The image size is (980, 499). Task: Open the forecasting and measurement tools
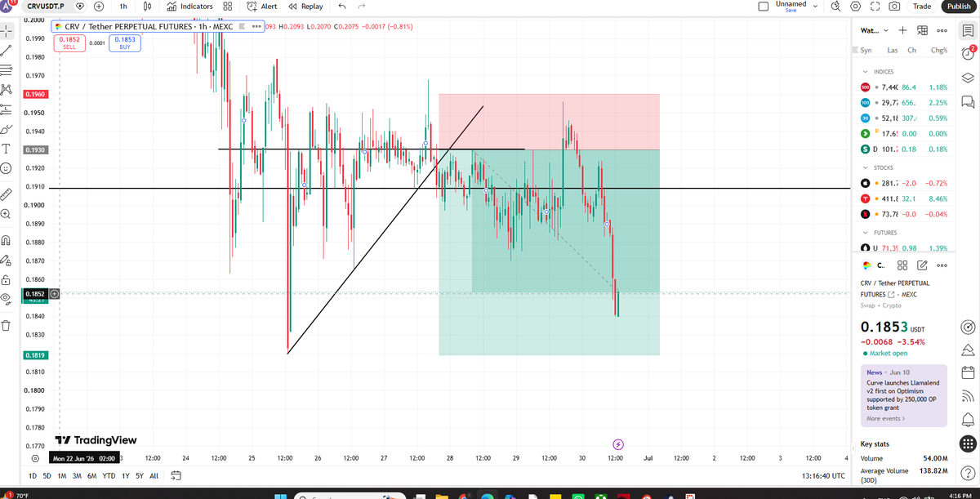point(7,109)
